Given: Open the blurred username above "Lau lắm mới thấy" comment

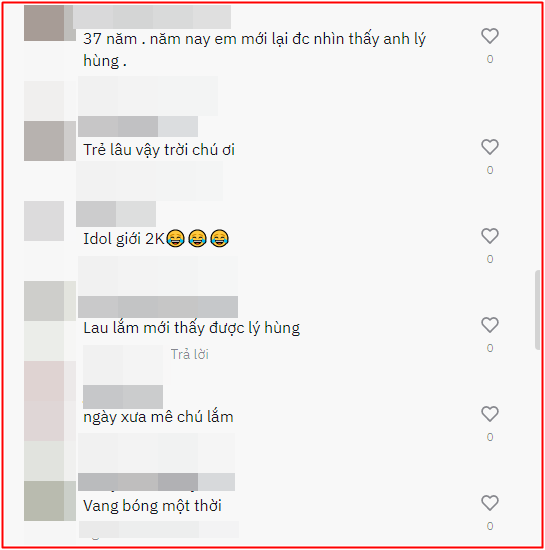Looking at the screenshot, I should [158, 307].
